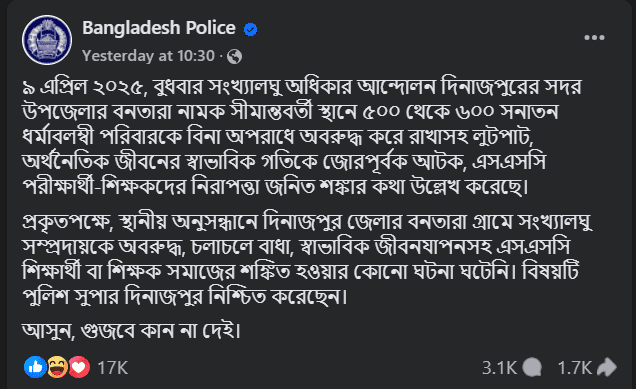The image size is (636, 389).
Task: Click the paragraph starting with 'প্রকৃতপক্ষে'
Action: click(307, 259)
